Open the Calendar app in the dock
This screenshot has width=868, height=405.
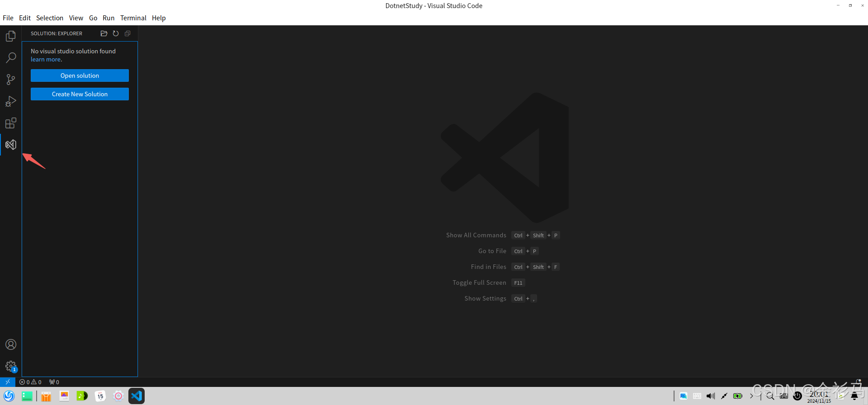coord(100,396)
